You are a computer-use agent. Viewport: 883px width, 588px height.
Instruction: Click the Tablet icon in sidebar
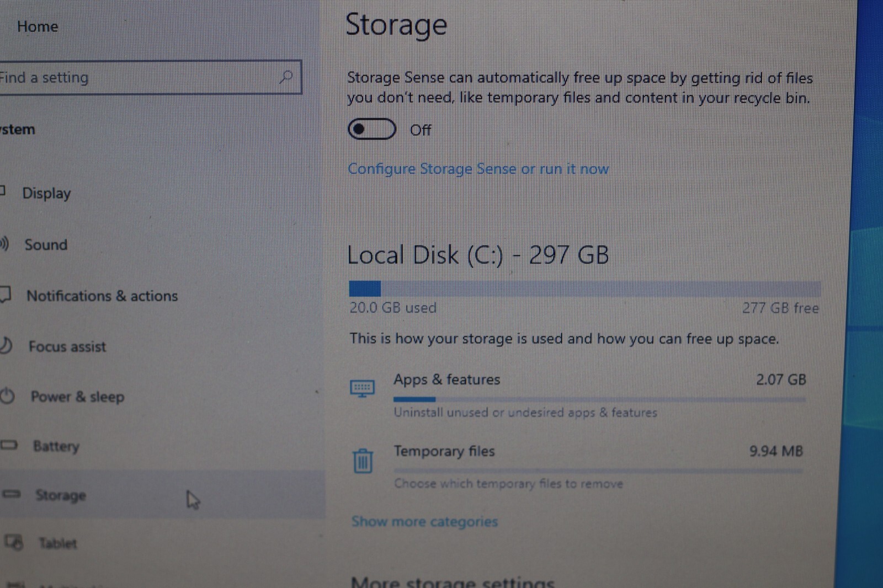(14, 542)
